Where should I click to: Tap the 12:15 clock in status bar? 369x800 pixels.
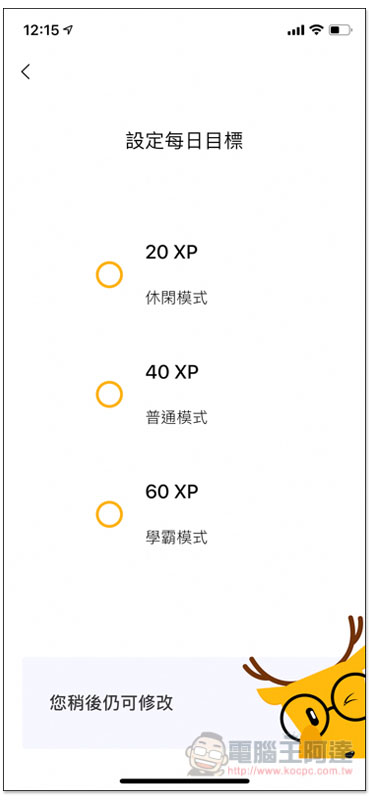(x=41, y=30)
